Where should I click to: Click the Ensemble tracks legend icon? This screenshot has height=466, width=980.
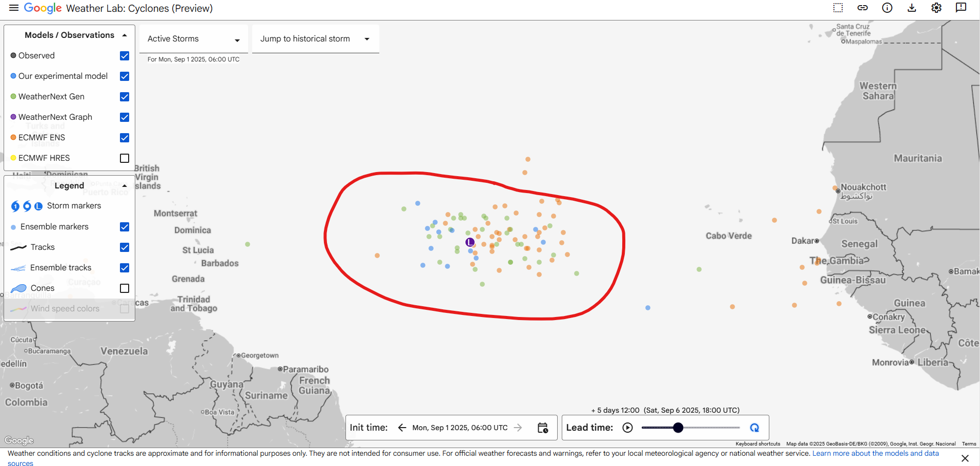18,268
